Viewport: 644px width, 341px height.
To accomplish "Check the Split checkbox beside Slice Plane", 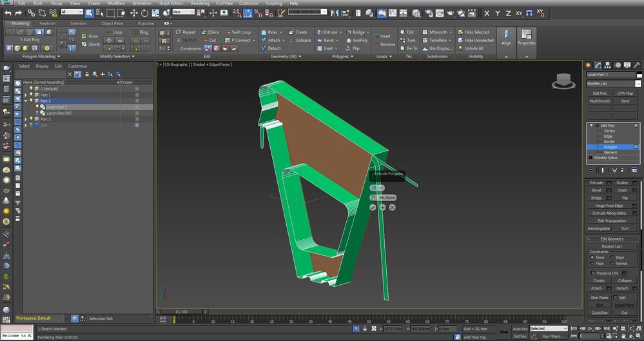I will tap(615, 297).
